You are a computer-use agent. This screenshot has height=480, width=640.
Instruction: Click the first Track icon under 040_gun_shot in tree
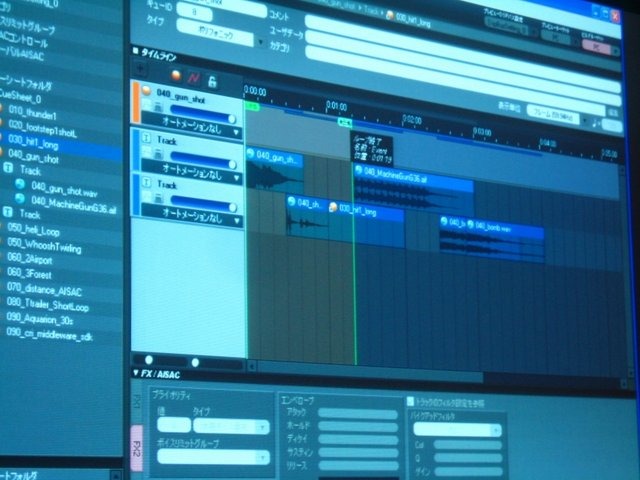click(8, 167)
